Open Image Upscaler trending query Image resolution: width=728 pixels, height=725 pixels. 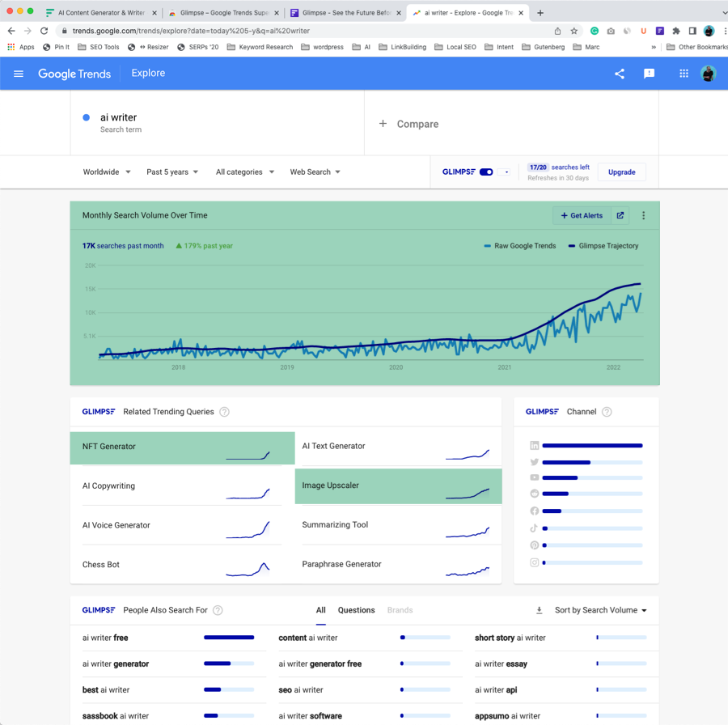click(x=398, y=485)
